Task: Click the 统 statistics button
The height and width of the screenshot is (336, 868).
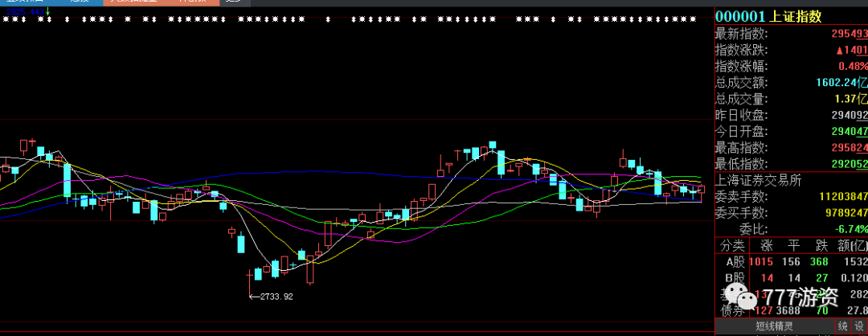Action: [x=843, y=326]
